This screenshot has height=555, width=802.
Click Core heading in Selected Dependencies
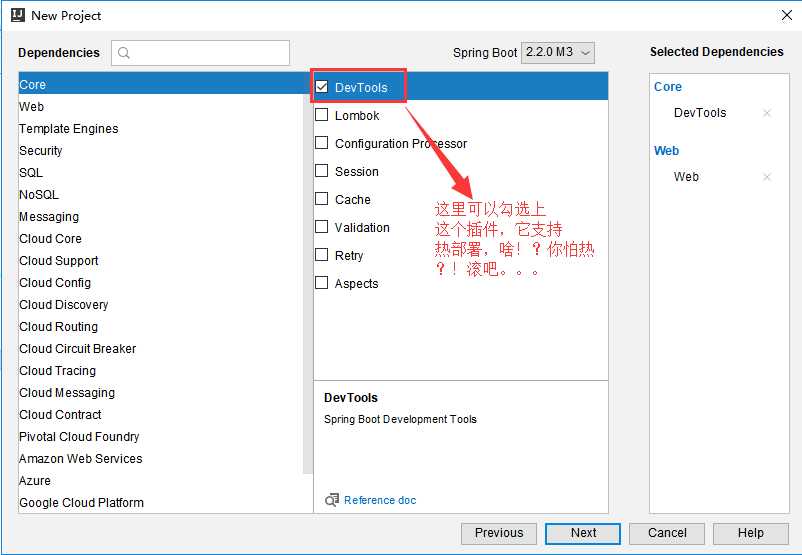point(667,87)
